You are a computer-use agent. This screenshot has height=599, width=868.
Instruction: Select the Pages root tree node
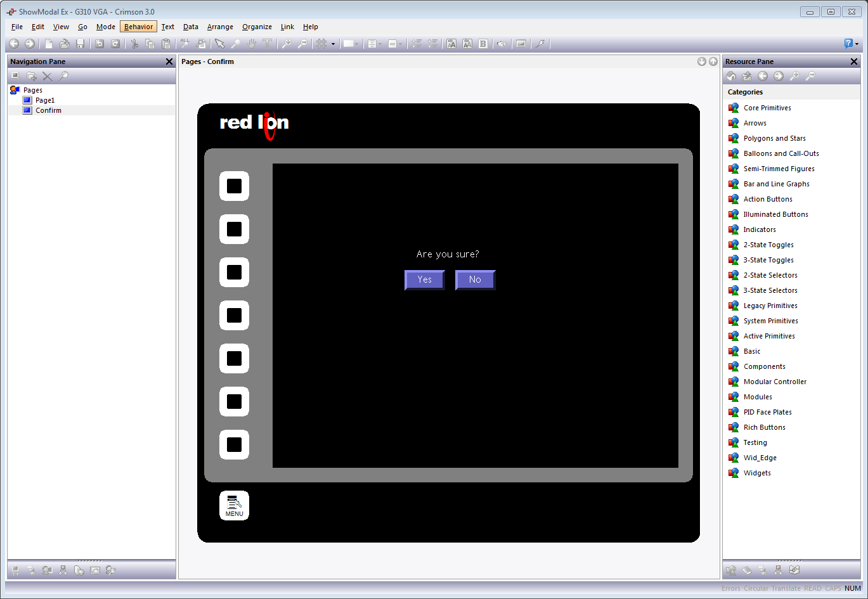click(x=33, y=90)
